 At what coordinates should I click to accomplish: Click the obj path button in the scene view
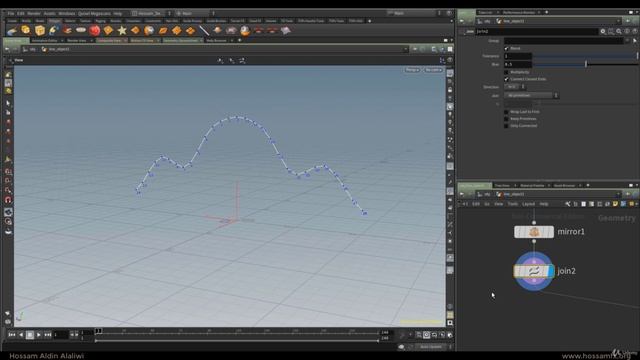tap(29, 49)
